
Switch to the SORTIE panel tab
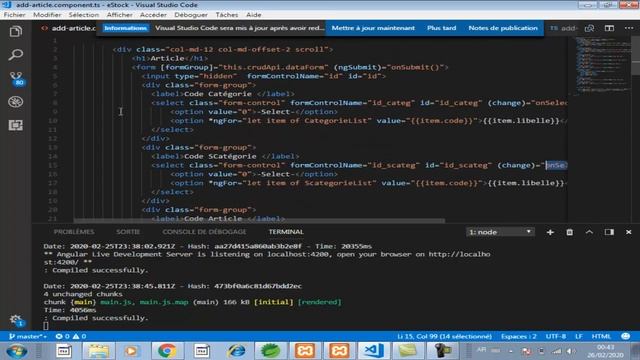[128, 232]
